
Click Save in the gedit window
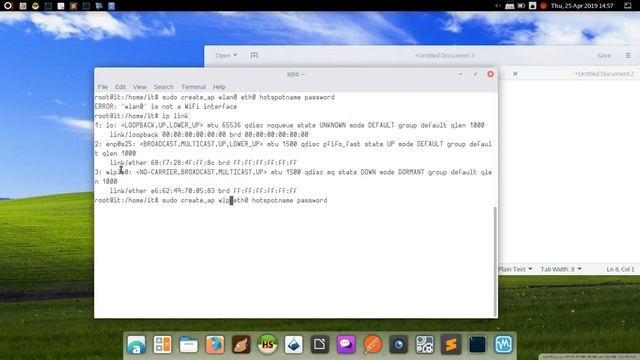tap(604, 56)
